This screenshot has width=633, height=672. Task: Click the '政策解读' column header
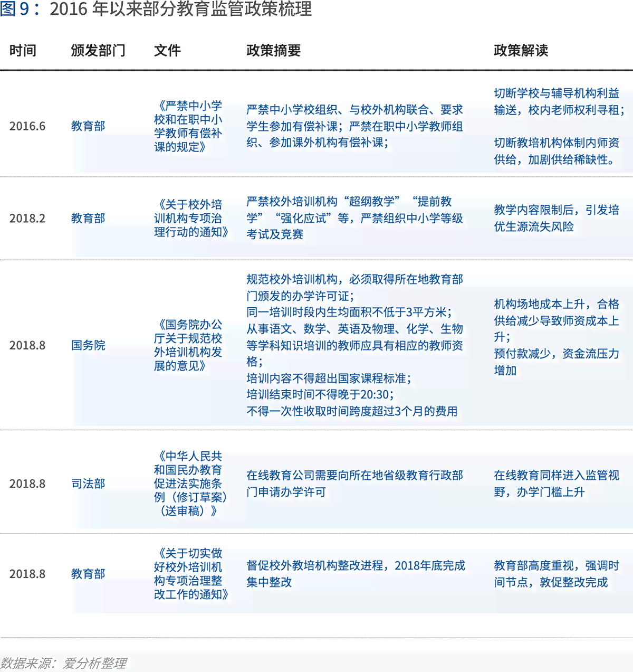coord(521,50)
